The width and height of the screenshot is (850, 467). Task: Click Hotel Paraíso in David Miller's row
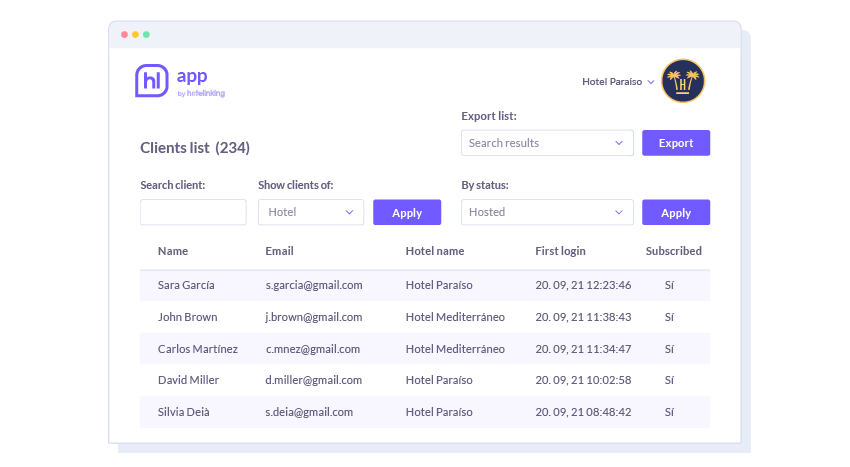(439, 380)
